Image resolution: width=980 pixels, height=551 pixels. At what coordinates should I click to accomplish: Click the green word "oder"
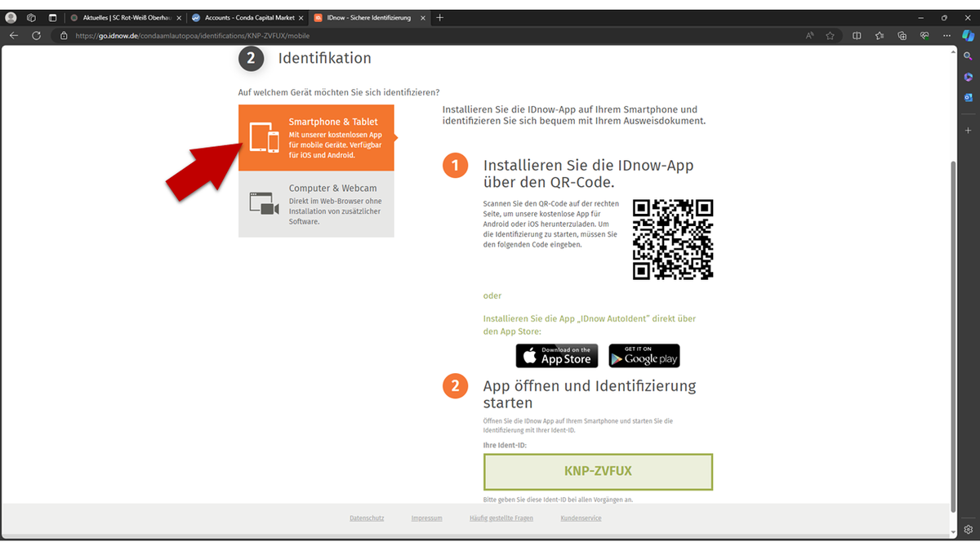pyautogui.click(x=492, y=295)
